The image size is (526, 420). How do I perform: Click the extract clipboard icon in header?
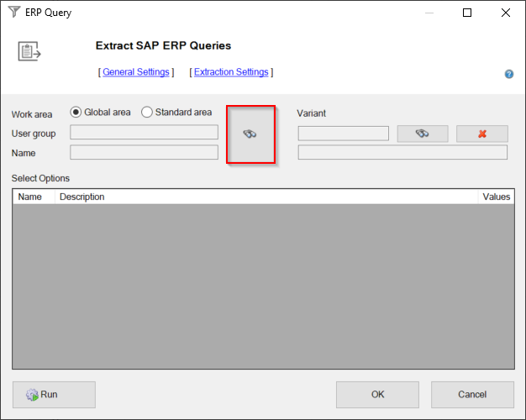click(x=29, y=51)
